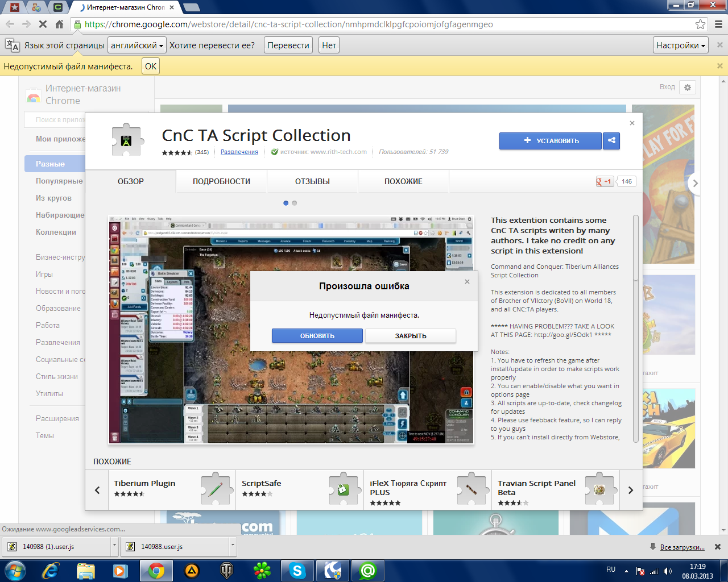The image size is (728, 582).
Task: Open the page language dropdown
Action: tap(137, 45)
